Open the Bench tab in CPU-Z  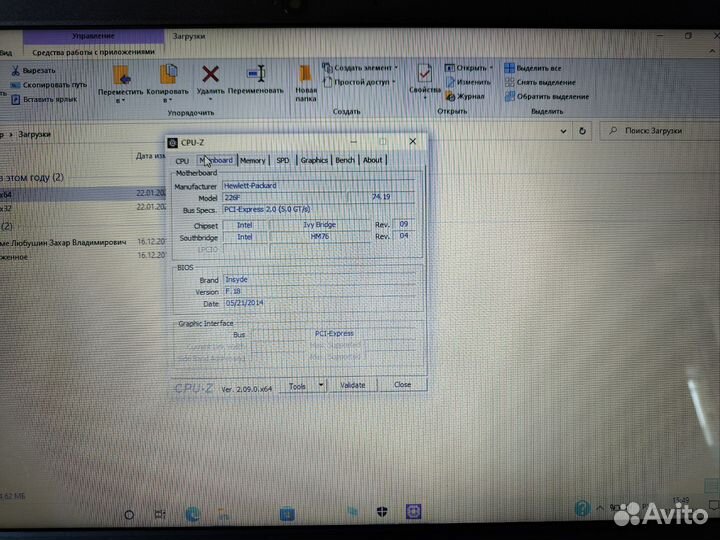click(345, 160)
